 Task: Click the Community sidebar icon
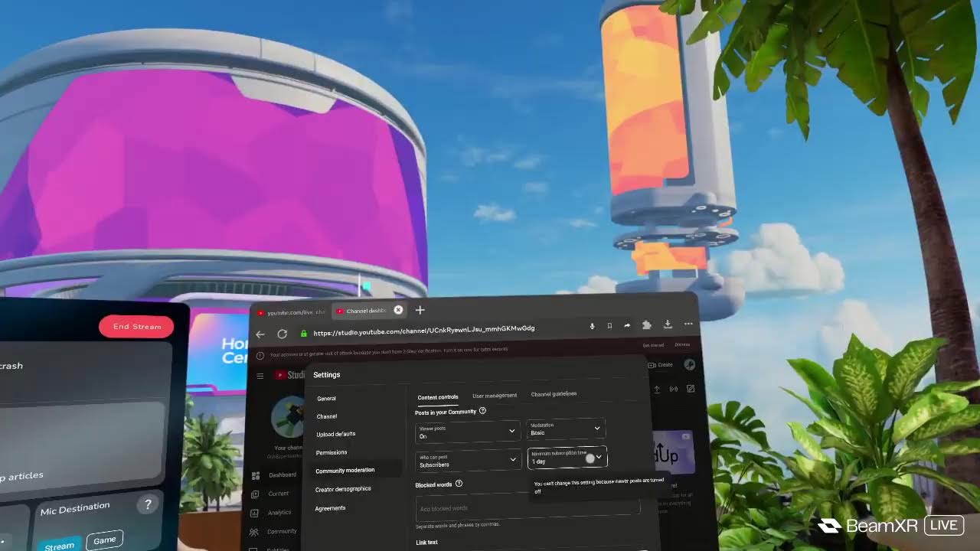(254, 533)
